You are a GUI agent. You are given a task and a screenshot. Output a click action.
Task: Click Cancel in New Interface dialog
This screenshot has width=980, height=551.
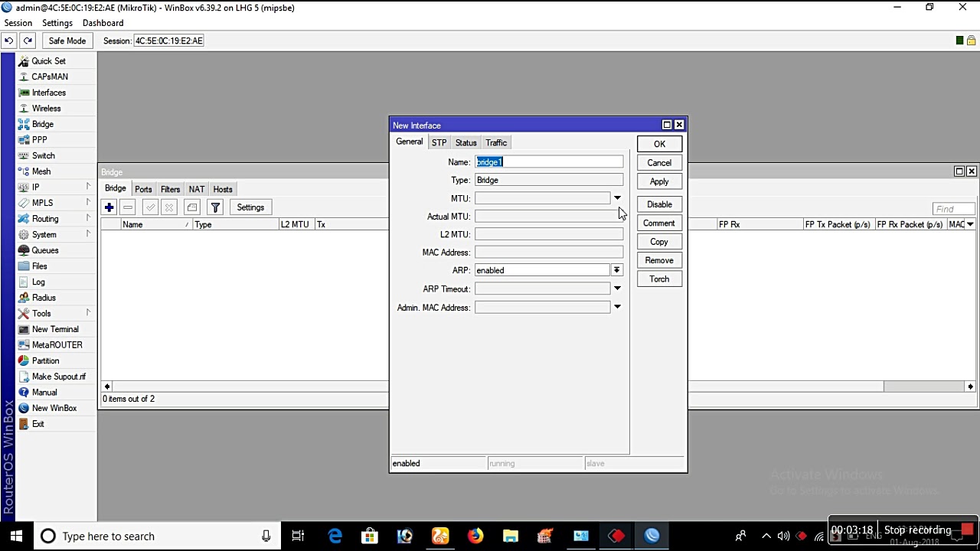pos(659,163)
